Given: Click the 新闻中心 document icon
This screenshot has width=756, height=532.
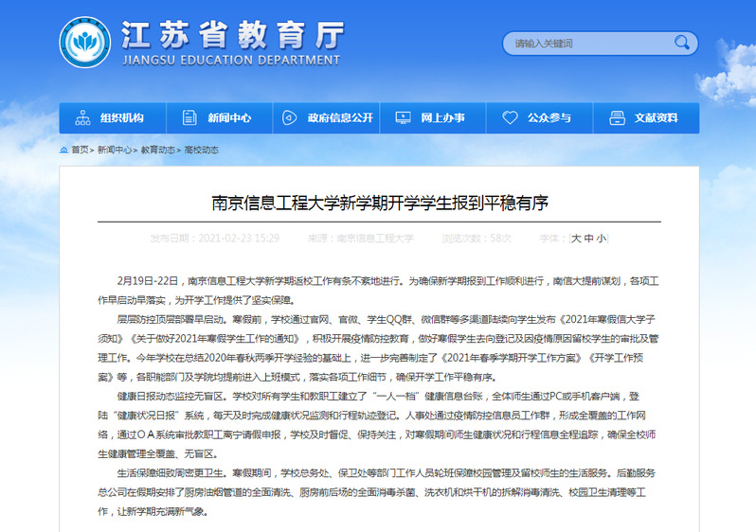Looking at the screenshot, I should click(x=189, y=118).
